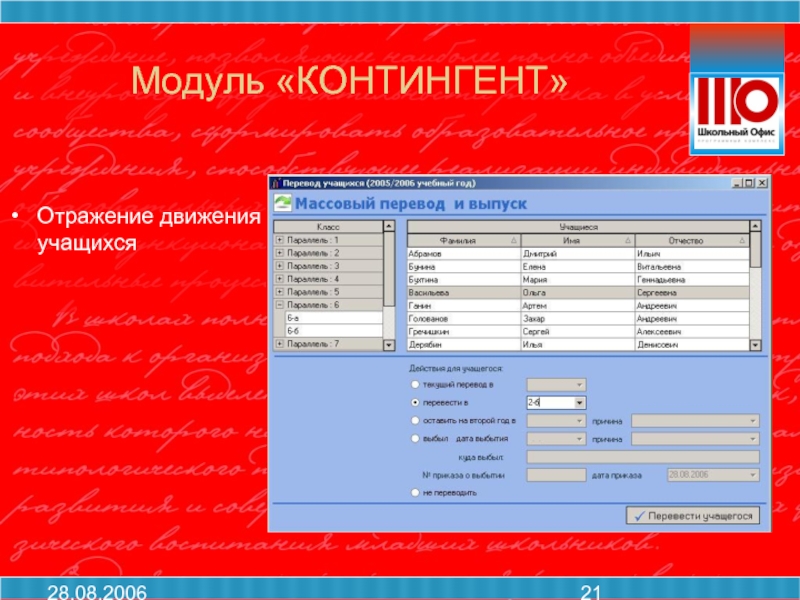Viewport: 800px width, 600px height.
Task: Expand Параллель : 7 tree node
Action: (280, 344)
